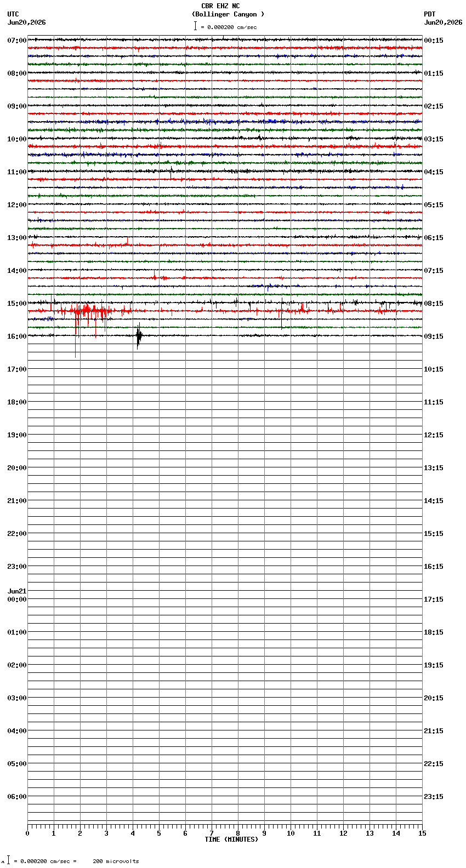Click the 21:00 UTC row label
The width and height of the screenshot is (466, 868).
(17, 501)
